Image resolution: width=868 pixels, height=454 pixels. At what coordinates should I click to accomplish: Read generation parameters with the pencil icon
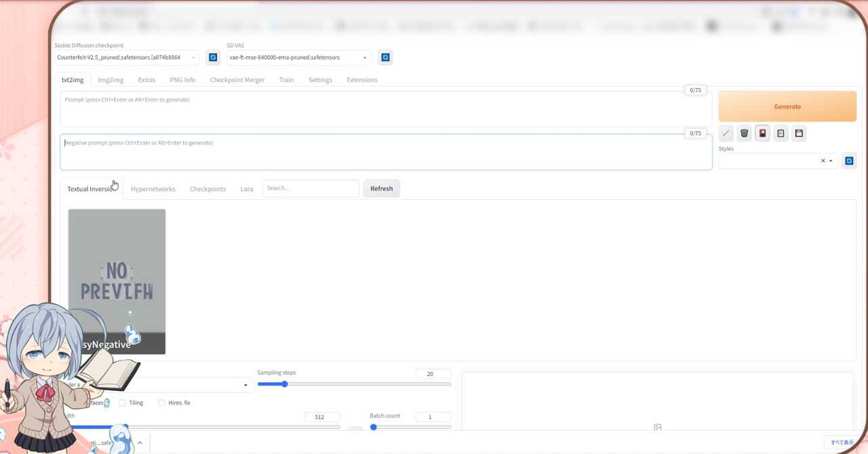(726, 133)
